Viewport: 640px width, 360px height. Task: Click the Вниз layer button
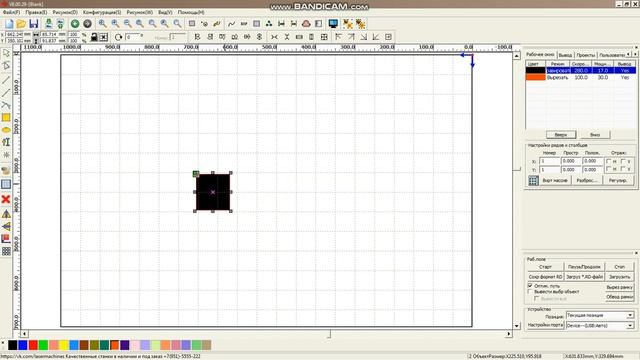click(x=595, y=135)
